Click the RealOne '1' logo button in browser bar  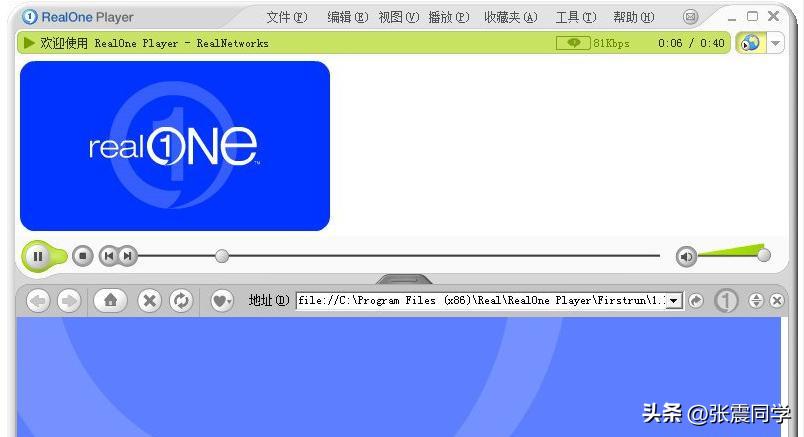tap(726, 301)
